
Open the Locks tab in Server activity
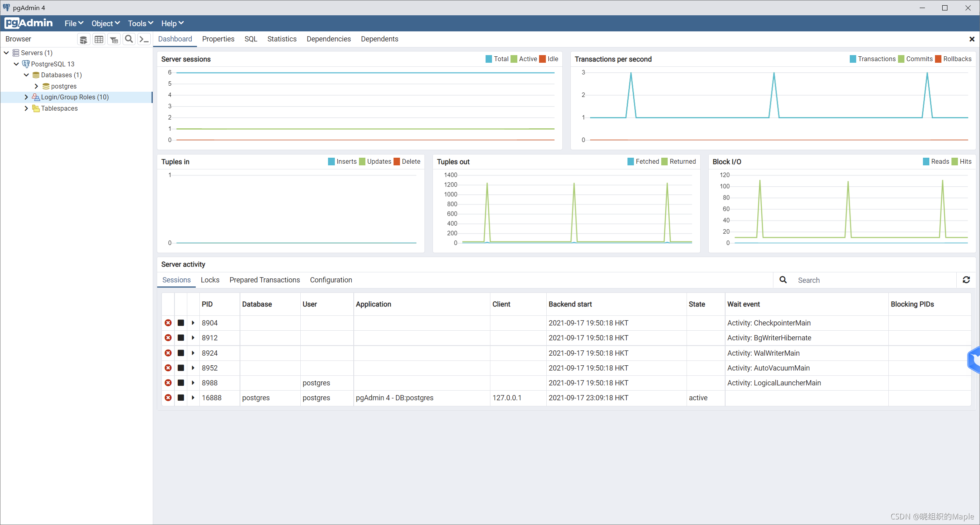pos(210,280)
